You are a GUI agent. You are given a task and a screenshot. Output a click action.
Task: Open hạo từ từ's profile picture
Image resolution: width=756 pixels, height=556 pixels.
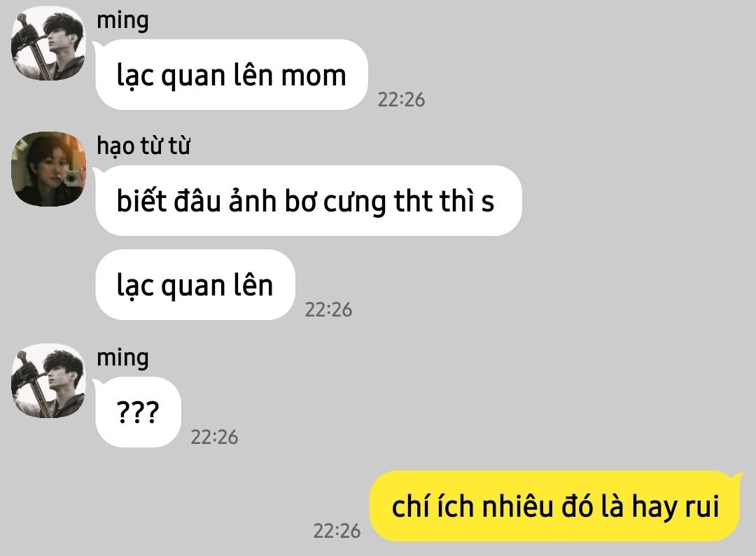pos(48,169)
